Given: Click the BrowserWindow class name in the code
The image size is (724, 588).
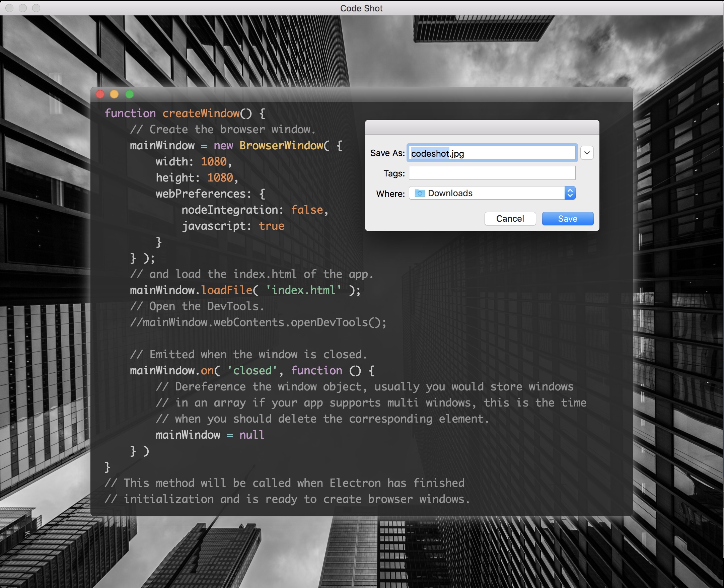Looking at the screenshot, I should point(281,146).
